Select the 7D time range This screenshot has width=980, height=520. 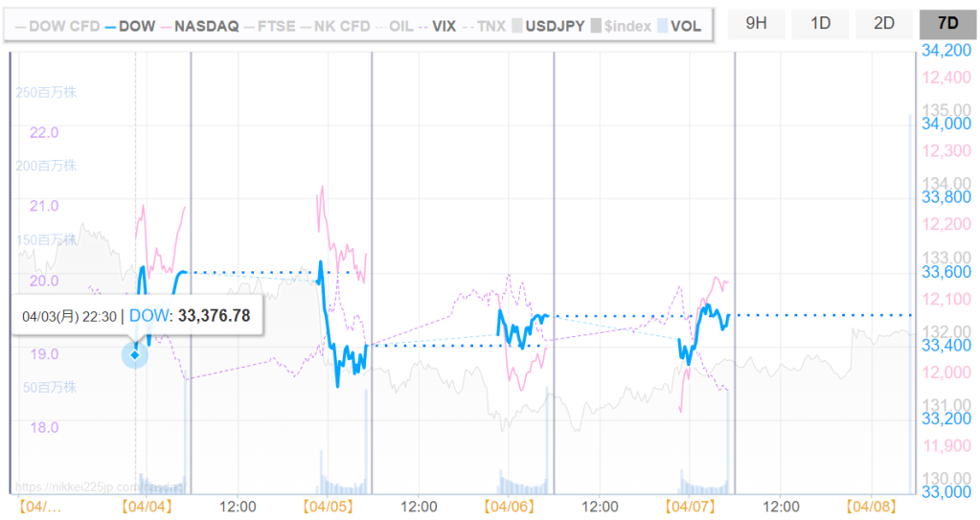(946, 23)
